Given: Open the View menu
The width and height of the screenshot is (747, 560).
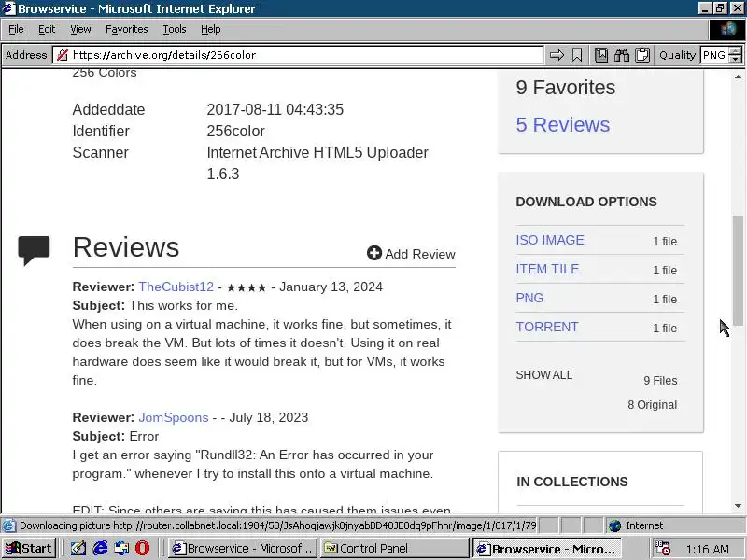Looking at the screenshot, I should [x=80, y=30].
